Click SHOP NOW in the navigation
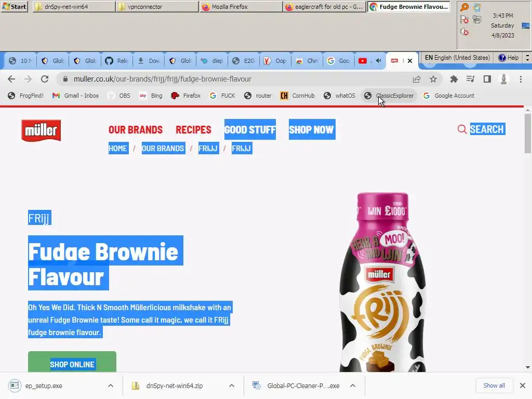 click(312, 129)
